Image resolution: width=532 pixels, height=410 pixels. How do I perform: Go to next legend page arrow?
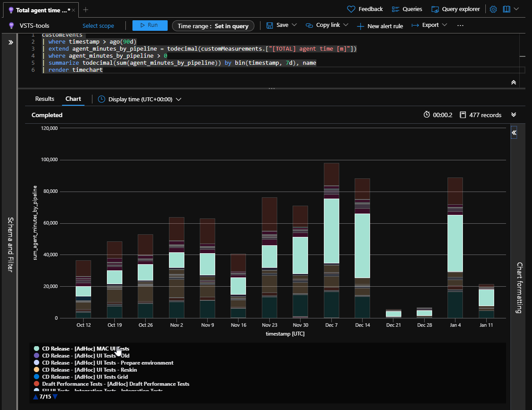pyautogui.click(x=55, y=397)
